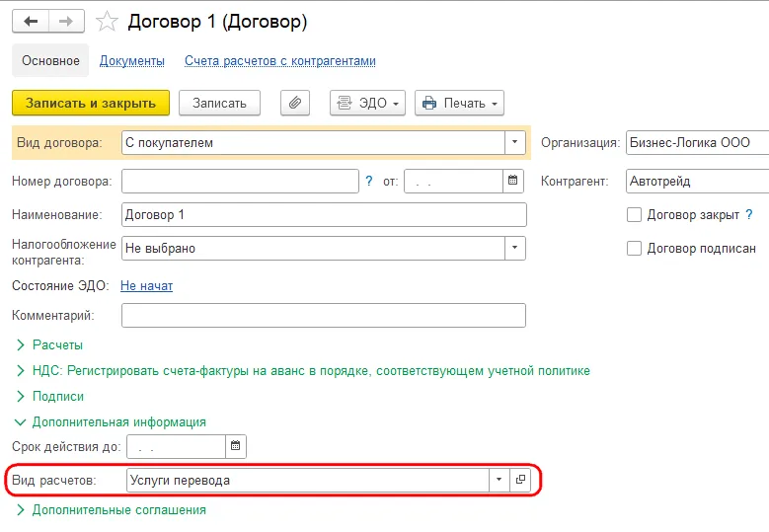Enable the Договор подписан checkbox

click(635, 249)
